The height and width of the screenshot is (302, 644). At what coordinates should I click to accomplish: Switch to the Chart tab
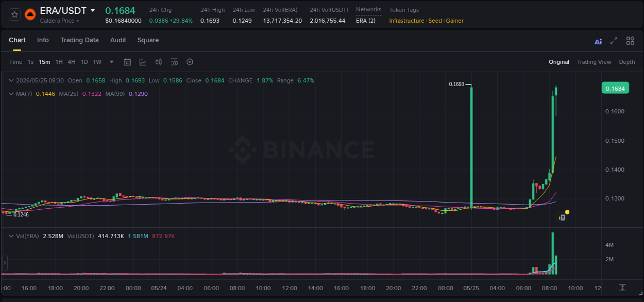coord(17,40)
